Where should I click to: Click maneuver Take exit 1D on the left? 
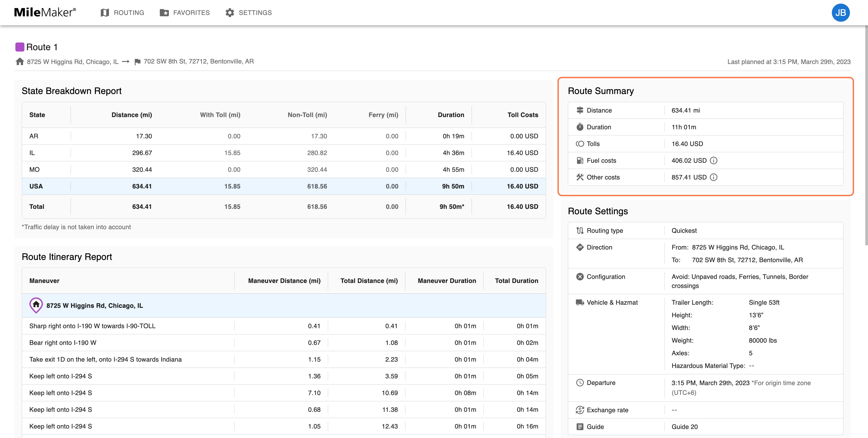(x=106, y=359)
